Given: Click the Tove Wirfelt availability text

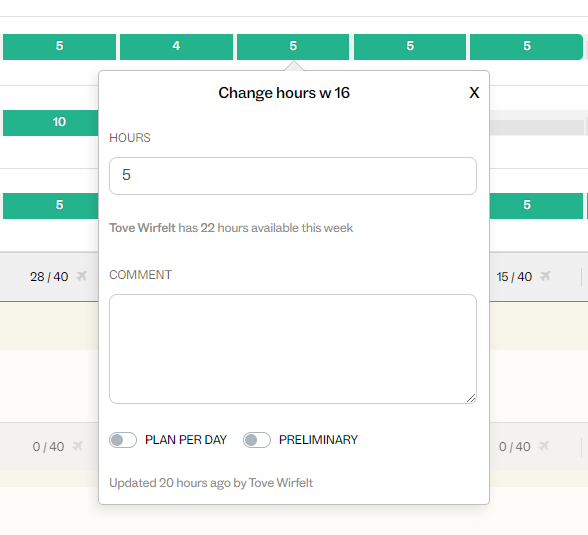Looking at the screenshot, I should coord(231,228).
